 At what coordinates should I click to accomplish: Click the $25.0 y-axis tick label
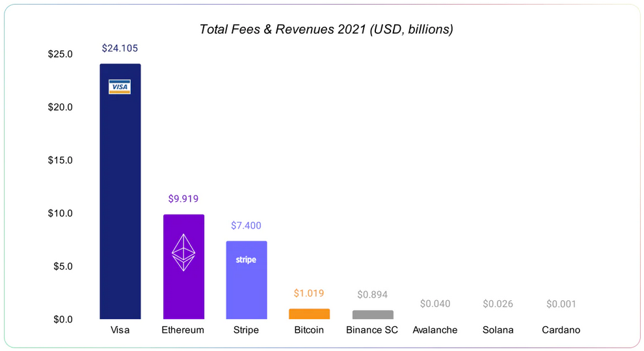[60, 54]
